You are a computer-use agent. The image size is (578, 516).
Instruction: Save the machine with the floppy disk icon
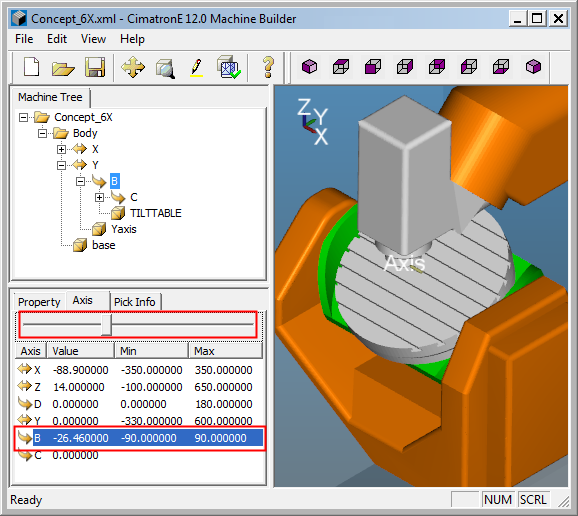95,67
